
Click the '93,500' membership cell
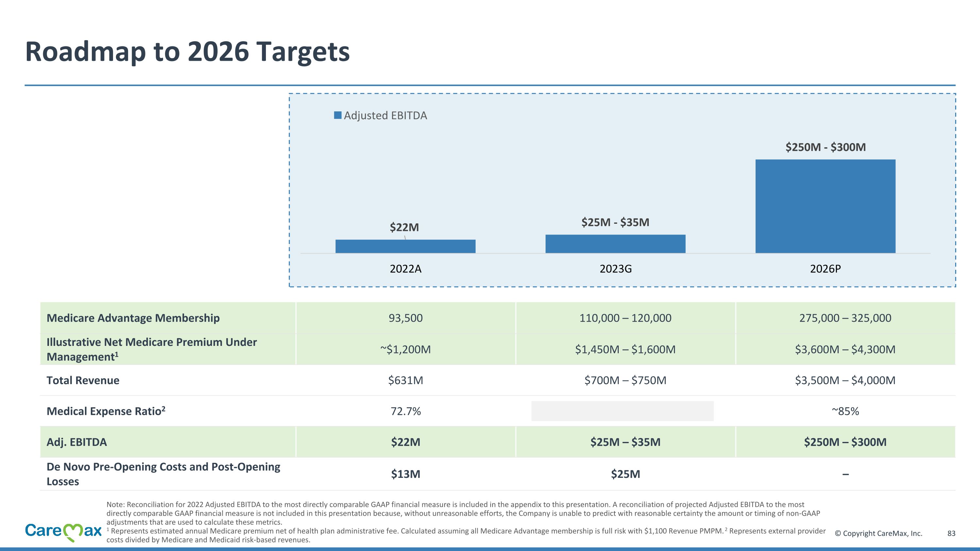pyautogui.click(x=405, y=318)
